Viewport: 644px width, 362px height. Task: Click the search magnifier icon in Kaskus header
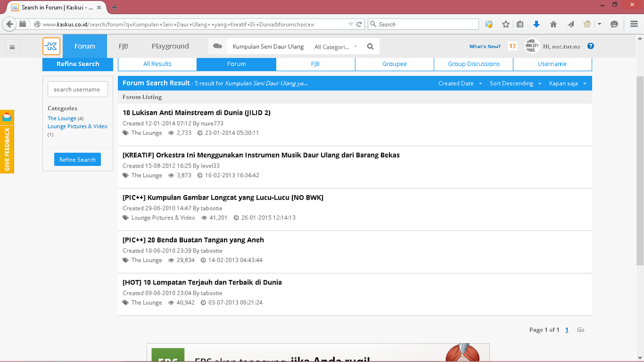[x=370, y=46]
